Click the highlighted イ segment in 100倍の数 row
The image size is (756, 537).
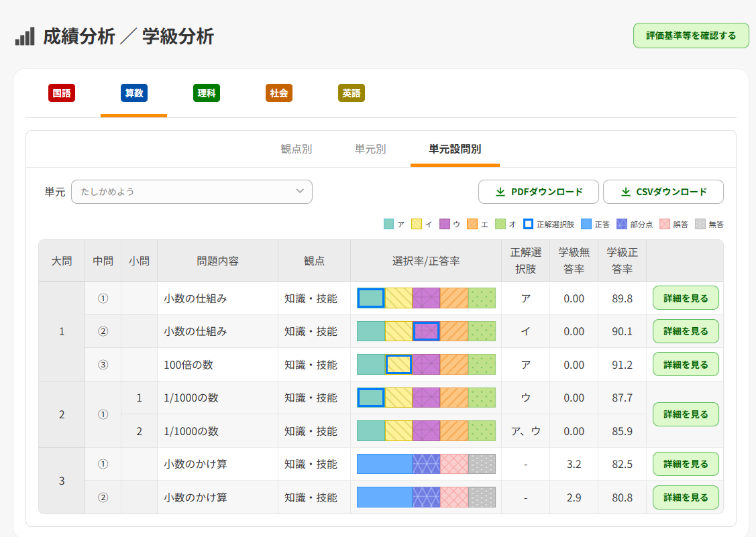click(398, 365)
